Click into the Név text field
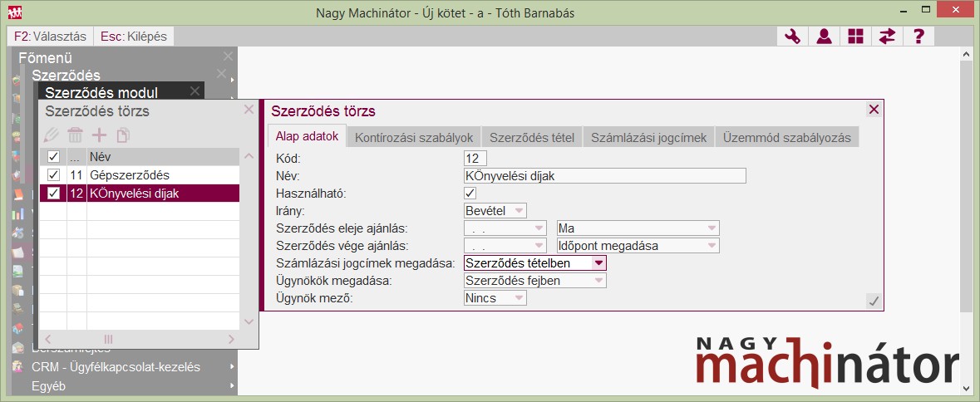The width and height of the screenshot is (980, 402). tap(604, 175)
